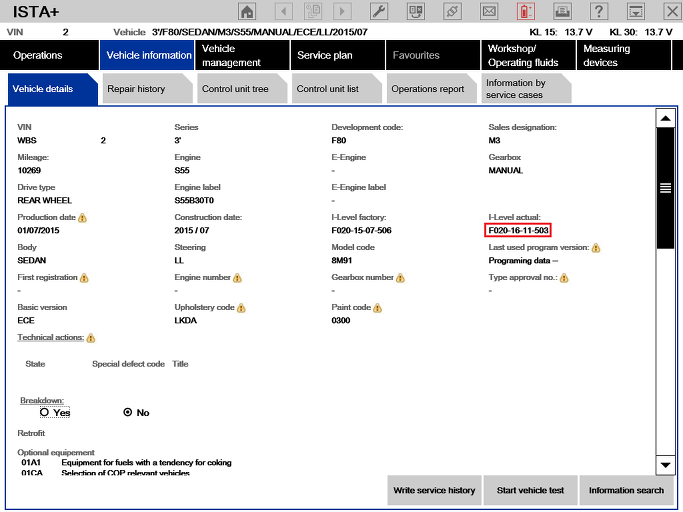Click Production date warning icon
683x512 pixels.
coord(82,218)
